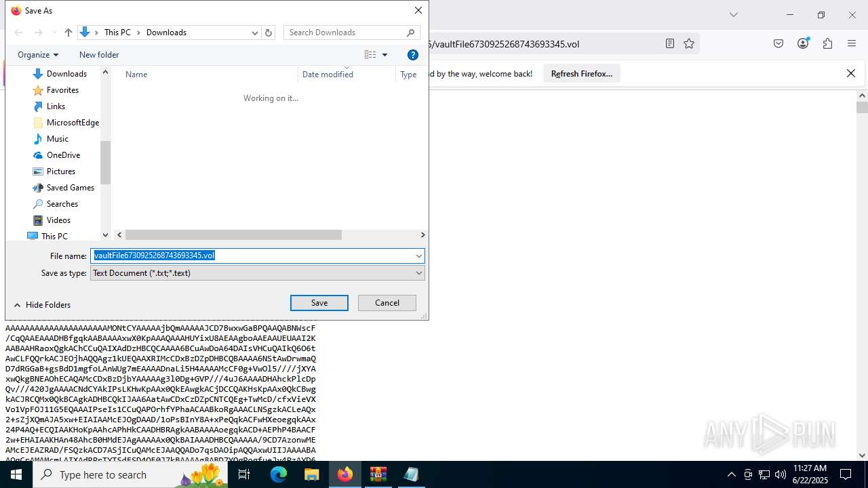Expand the File name history dropdown
Screen dimensions: 868x488
(418, 256)
